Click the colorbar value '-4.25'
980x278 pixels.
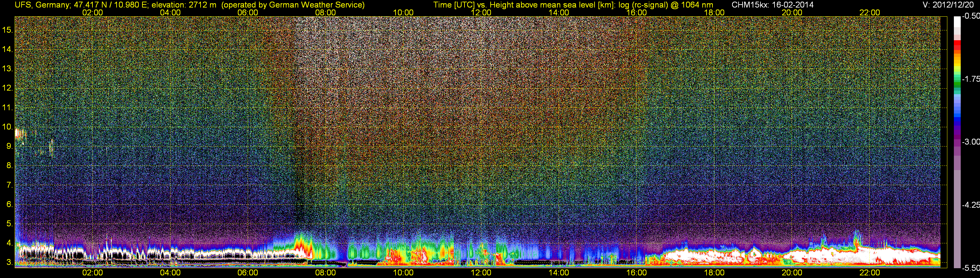point(971,205)
